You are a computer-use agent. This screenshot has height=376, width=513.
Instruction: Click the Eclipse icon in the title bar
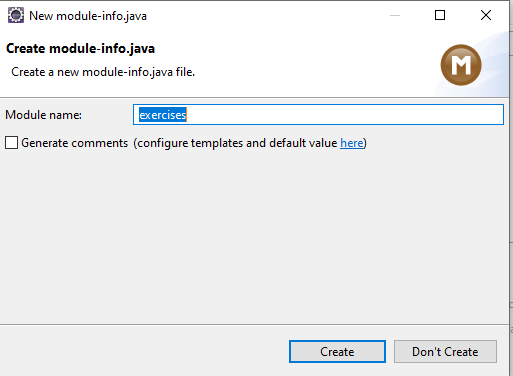tap(16, 15)
